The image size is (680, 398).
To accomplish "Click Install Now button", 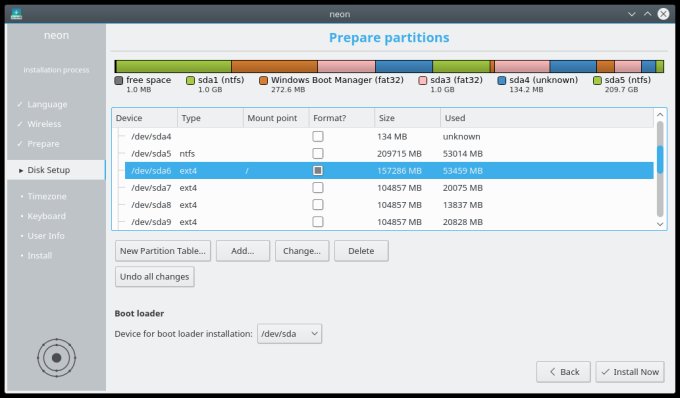I will pos(630,372).
